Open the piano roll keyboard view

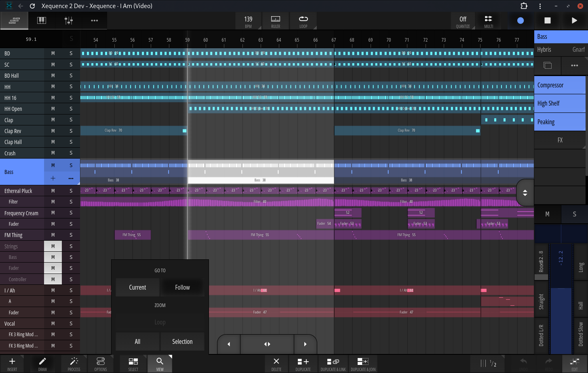pyautogui.click(x=42, y=20)
